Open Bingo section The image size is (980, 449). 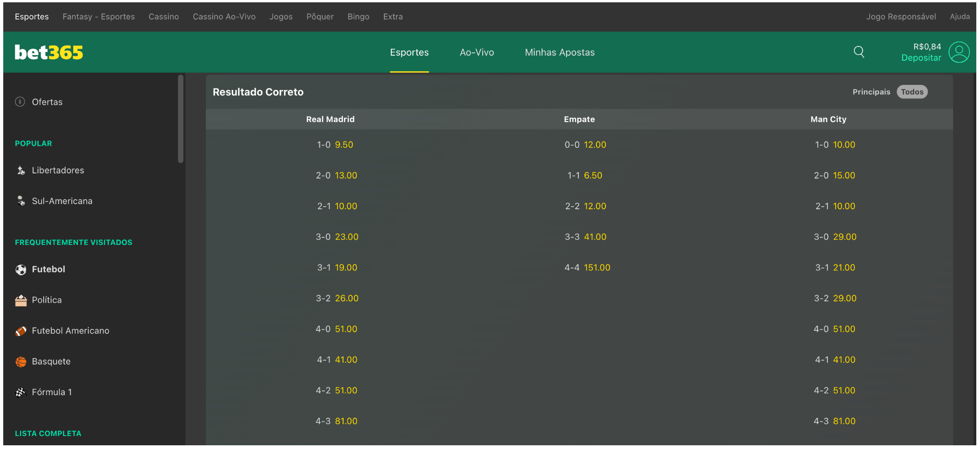pyautogui.click(x=358, y=17)
